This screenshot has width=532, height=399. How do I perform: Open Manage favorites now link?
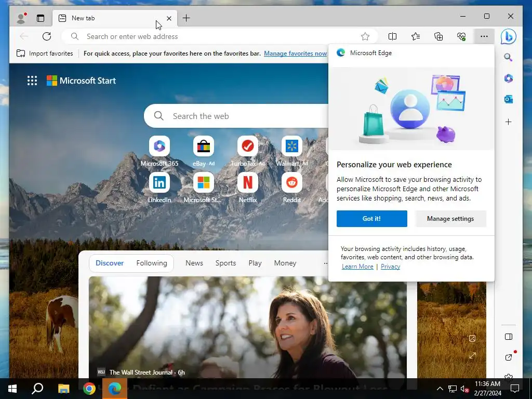point(295,54)
